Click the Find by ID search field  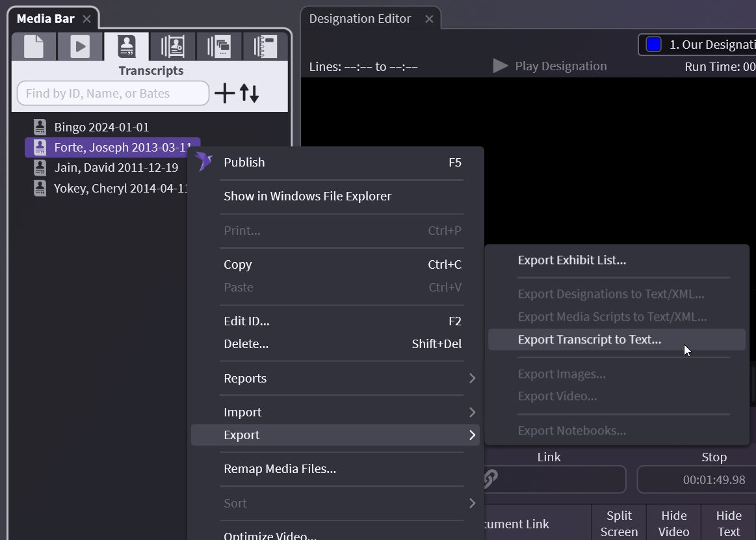[x=113, y=93]
